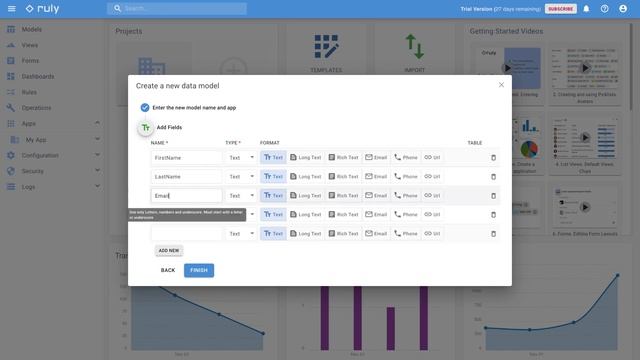Screen dimensions: 640x360
Task: Expand the Security section chevron
Action: [x=97, y=170]
